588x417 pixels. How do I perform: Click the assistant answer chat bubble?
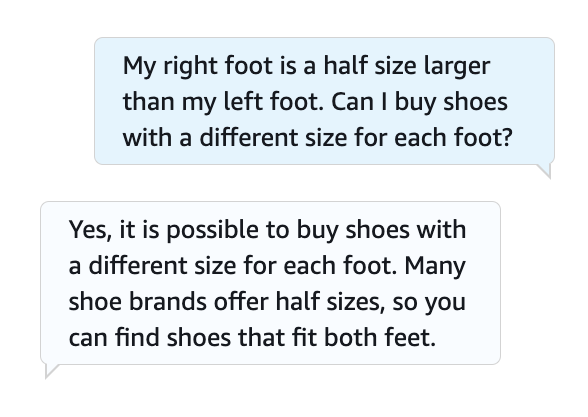pyautogui.click(x=270, y=283)
